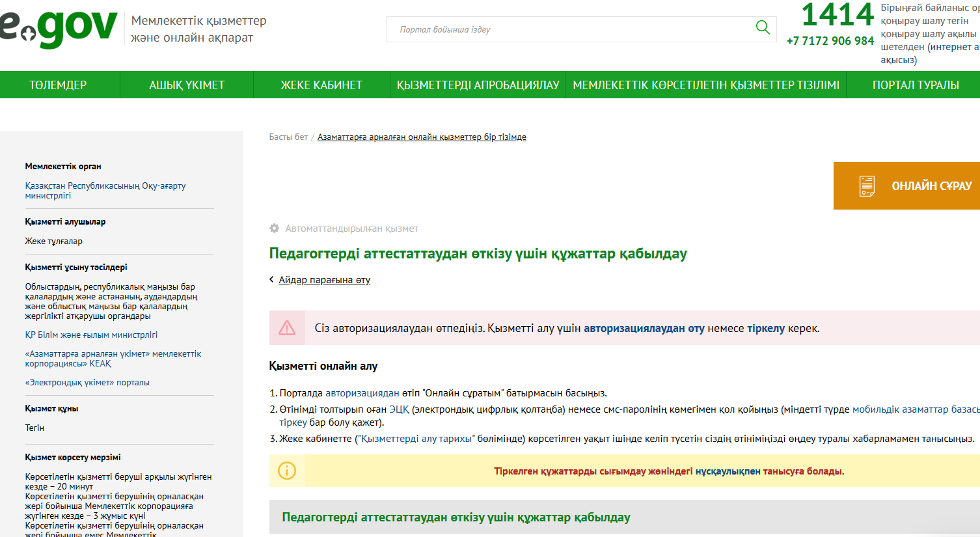Click Қызметті ұсыну тәсілдері heading

coord(76,267)
